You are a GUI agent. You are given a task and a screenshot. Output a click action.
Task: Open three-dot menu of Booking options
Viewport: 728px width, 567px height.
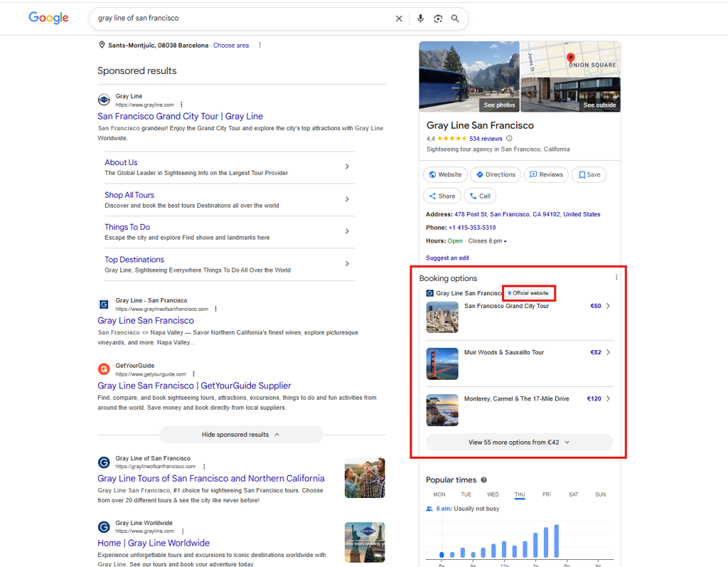click(616, 277)
